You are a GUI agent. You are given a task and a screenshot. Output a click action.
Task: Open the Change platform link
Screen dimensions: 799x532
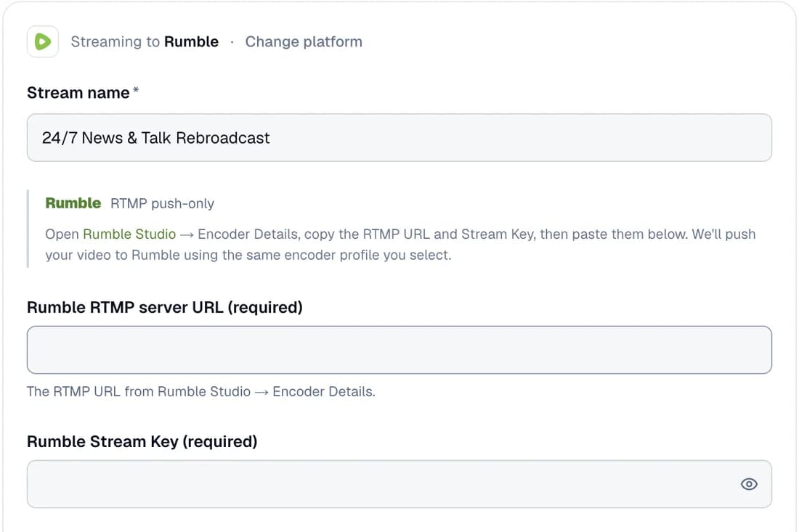(304, 42)
